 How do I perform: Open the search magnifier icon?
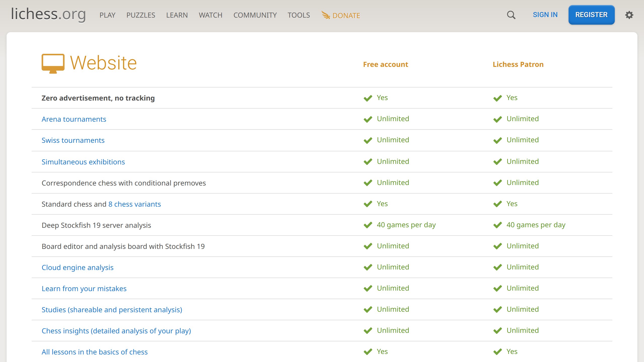[511, 15]
